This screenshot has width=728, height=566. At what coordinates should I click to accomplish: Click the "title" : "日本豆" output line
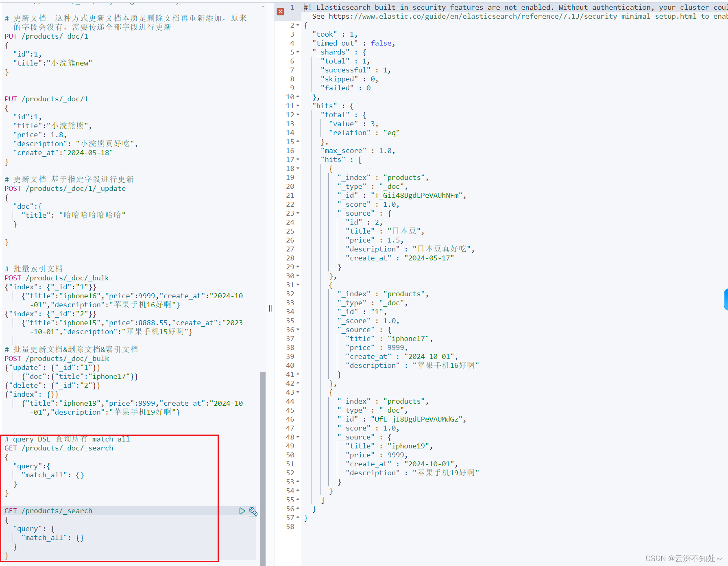click(385, 231)
